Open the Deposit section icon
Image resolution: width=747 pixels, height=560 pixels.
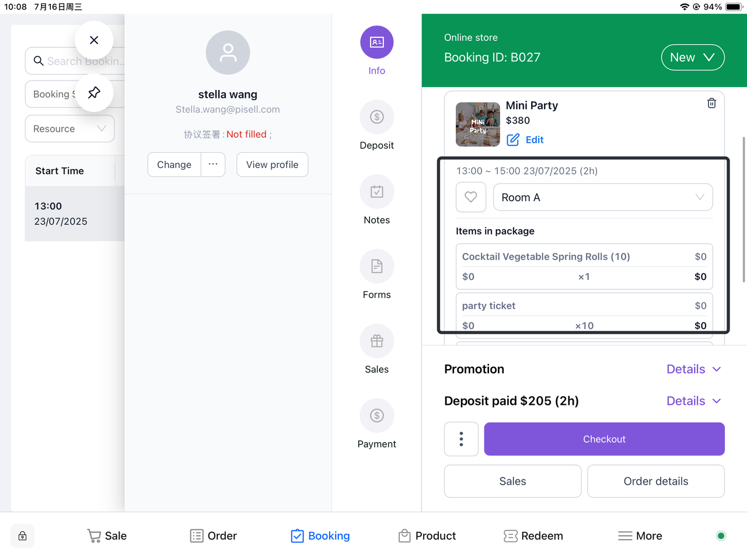point(376,117)
